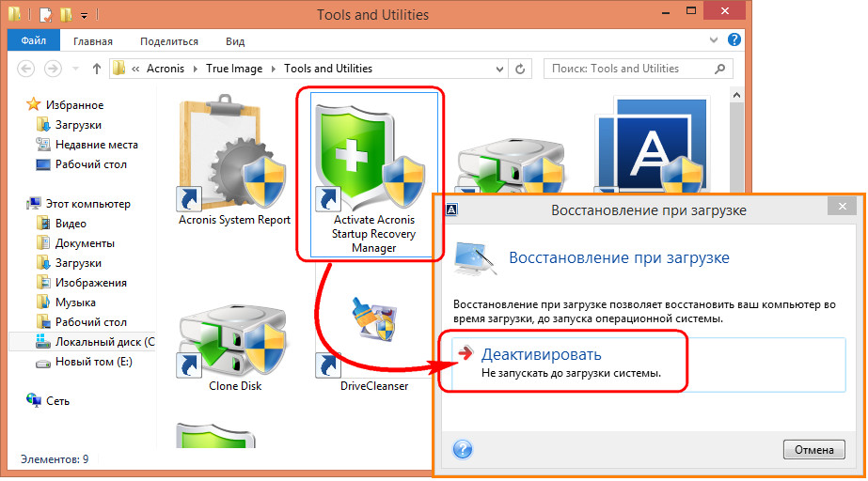Open Недавние места in favorites
868x481 pixels.
coord(96,145)
